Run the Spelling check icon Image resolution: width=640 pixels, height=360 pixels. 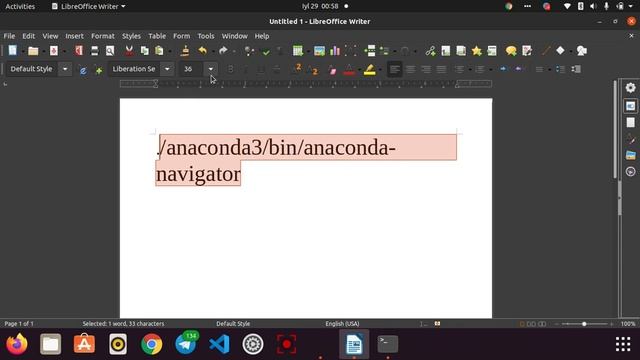click(x=266, y=51)
